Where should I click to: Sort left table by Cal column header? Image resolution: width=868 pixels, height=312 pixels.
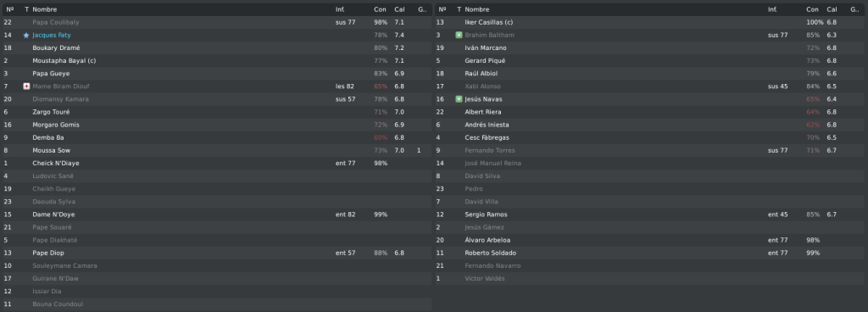[x=399, y=9]
